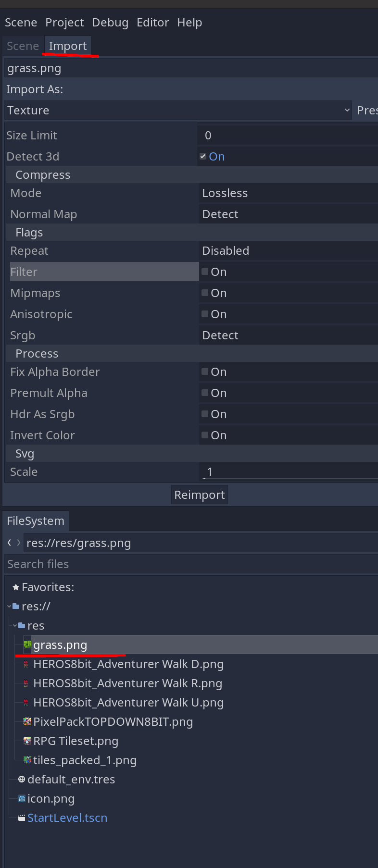Click the Search files input field
Image resolution: width=378 pixels, height=868 pixels.
coord(191,564)
